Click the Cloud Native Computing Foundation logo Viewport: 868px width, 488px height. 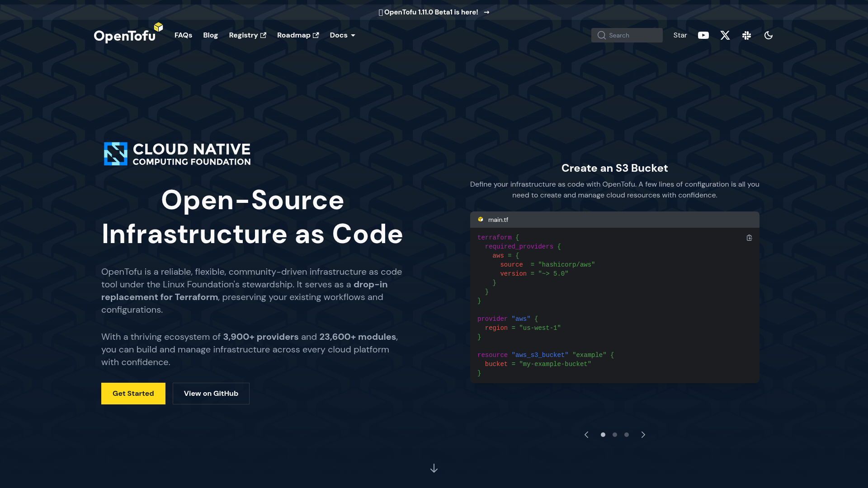(176, 154)
